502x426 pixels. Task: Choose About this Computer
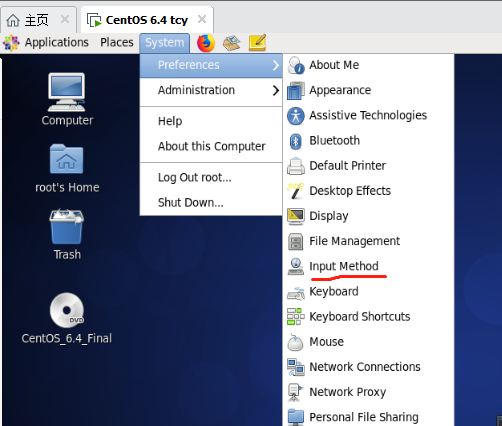pos(211,146)
